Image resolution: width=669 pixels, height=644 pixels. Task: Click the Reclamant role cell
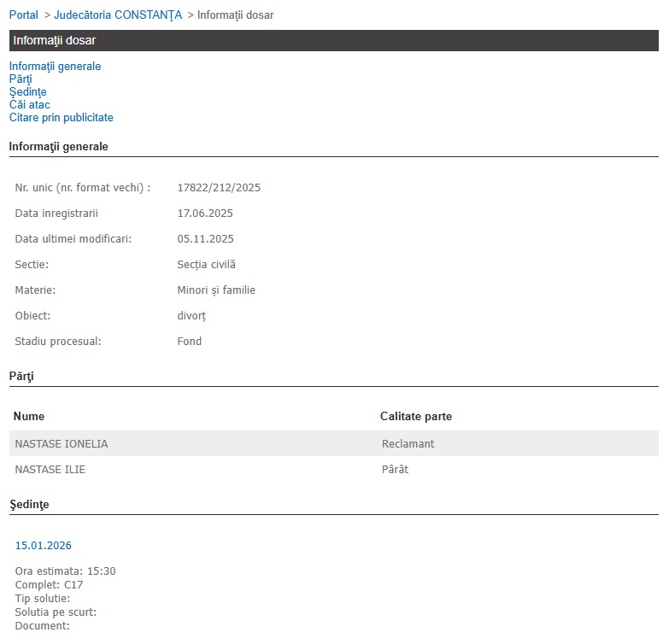pos(408,444)
